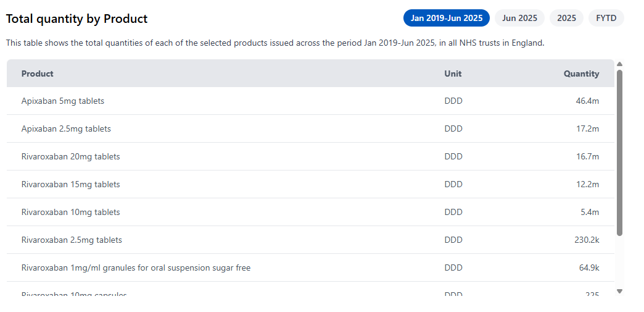The image size is (644, 312).
Task: Click Rivaroxaban 2.5mg tablets product name
Action: point(72,240)
